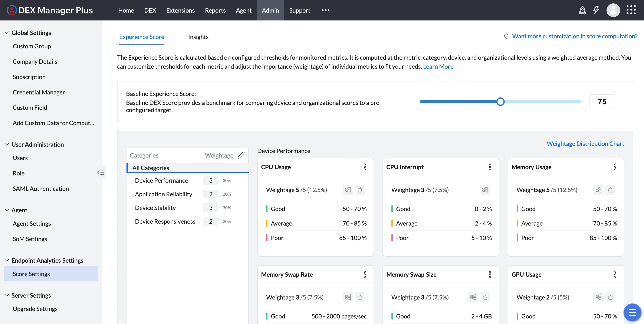Open Credential Manager page
Viewport: 644px width, 324px height.
point(39,92)
